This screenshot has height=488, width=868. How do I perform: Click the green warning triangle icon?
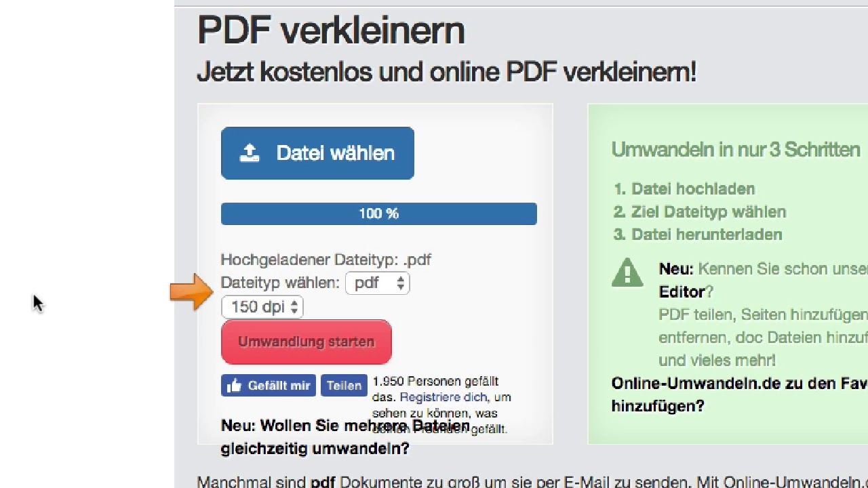(627, 272)
